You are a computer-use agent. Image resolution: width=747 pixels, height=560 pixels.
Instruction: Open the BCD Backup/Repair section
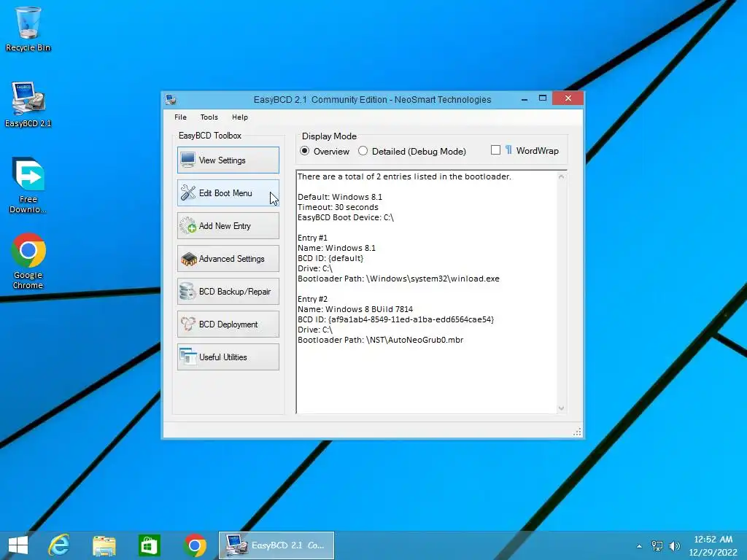coord(228,292)
